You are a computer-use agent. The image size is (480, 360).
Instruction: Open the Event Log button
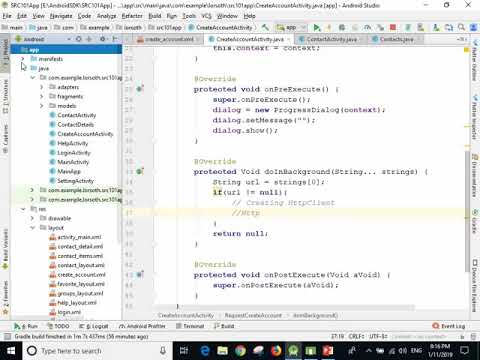pyautogui.click(x=449, y=326)
